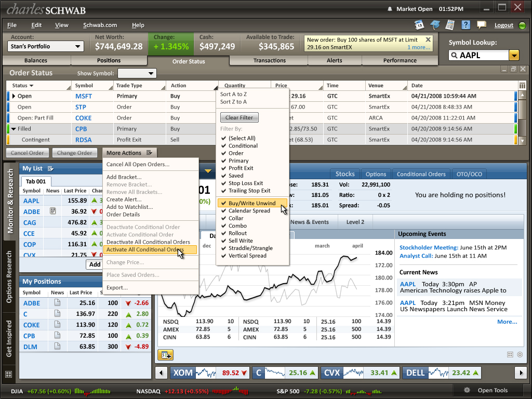Screen dimensions: 532x399
Task: Click the green status indicator next to Logout
Action: (x=523, y=25)
